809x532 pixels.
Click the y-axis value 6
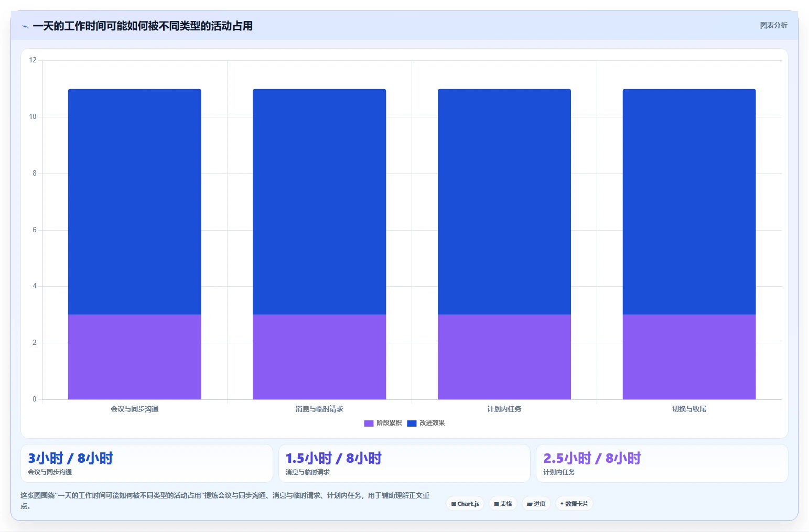[35, 230]
